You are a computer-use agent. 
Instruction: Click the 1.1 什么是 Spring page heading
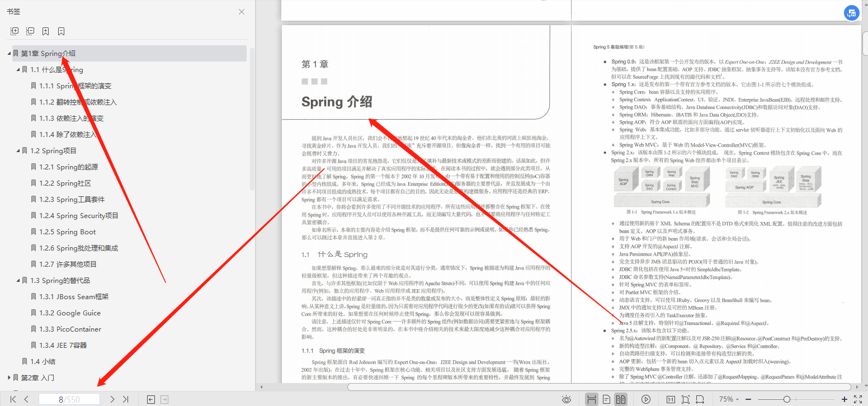334,254
